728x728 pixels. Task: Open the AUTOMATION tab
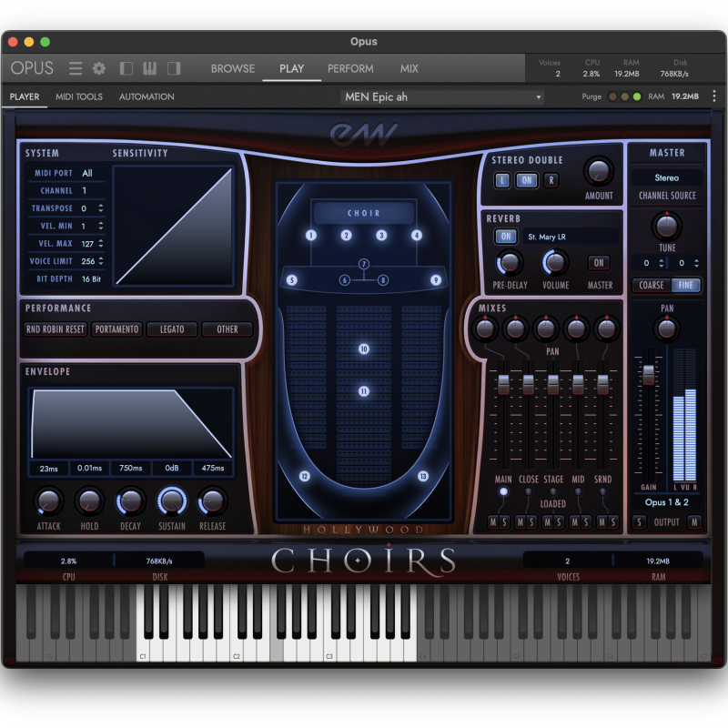point(147,96)
